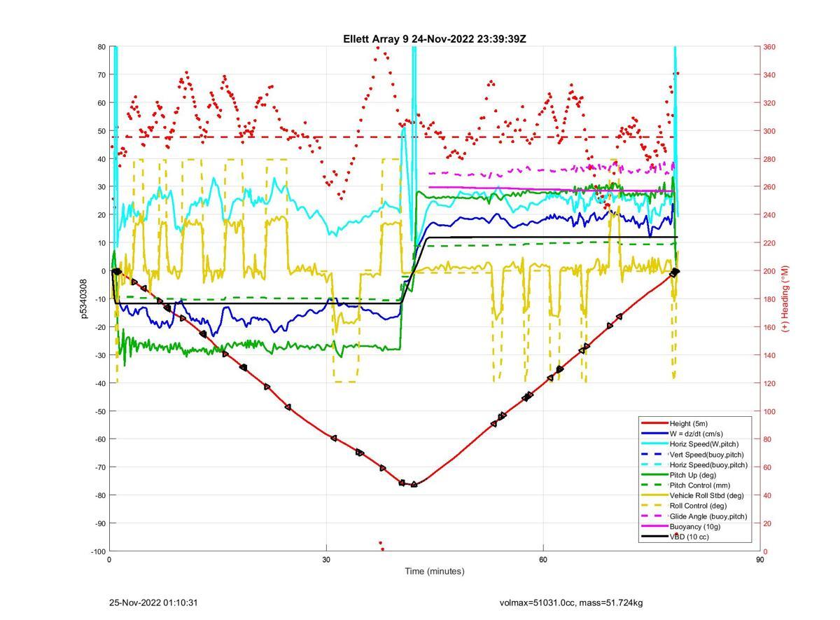The width and height of the screenshot is (840, 620).
Task: Click the red Height line sample in legend
Action: (654, 423)
